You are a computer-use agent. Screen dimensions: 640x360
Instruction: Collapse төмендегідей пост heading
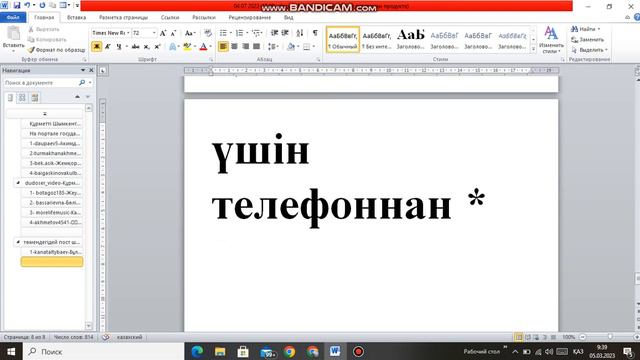[18, 242]
